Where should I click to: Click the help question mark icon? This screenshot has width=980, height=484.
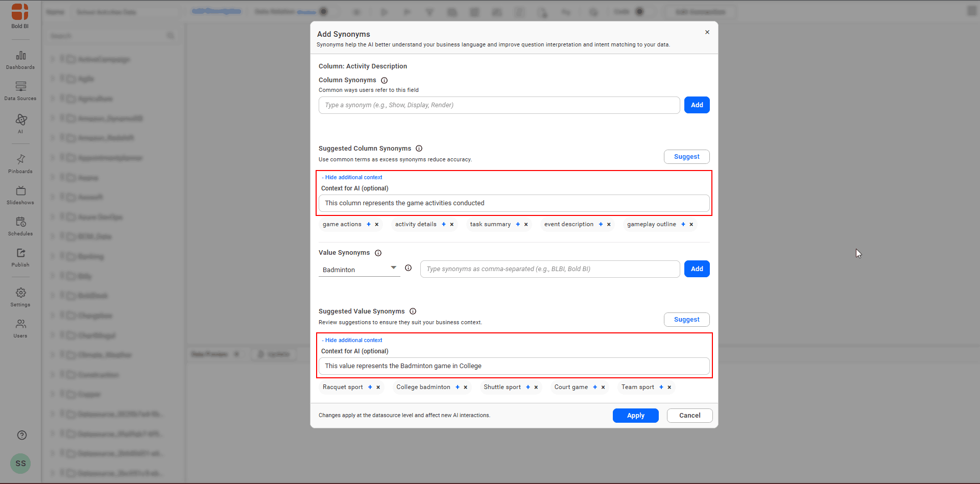[21, 435]
